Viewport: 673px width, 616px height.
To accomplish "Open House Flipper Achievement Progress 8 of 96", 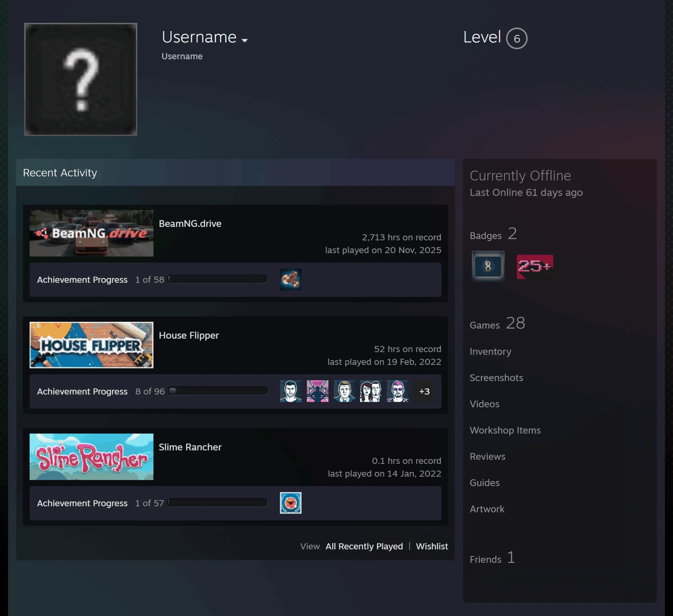I will pyautogui.click(x=101, y=392).
